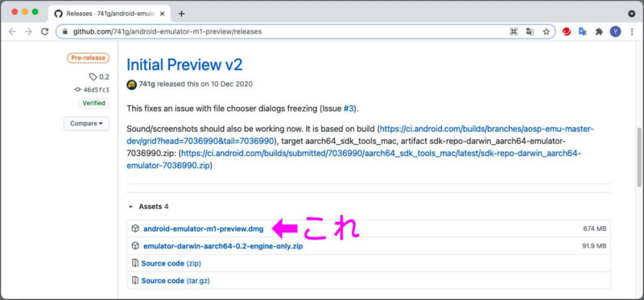Click the file icon beside Source code (zip)

pyautogui.click(x=134, y=263)
